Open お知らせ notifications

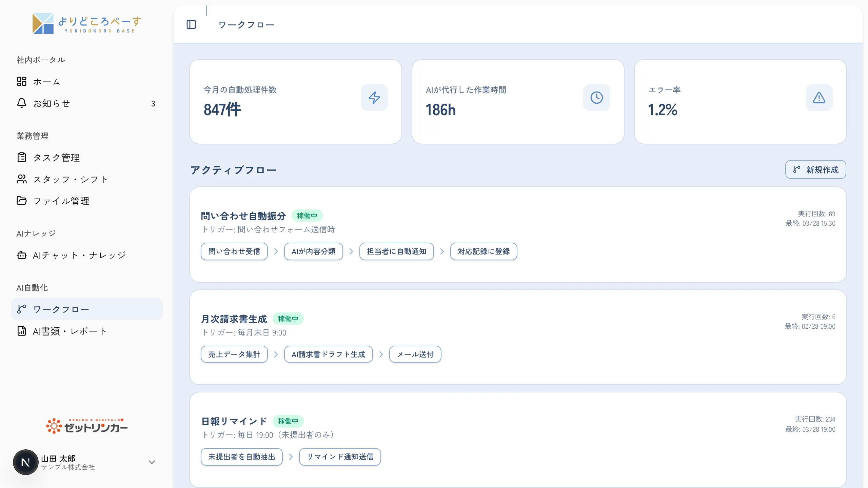tap(87, 103)
